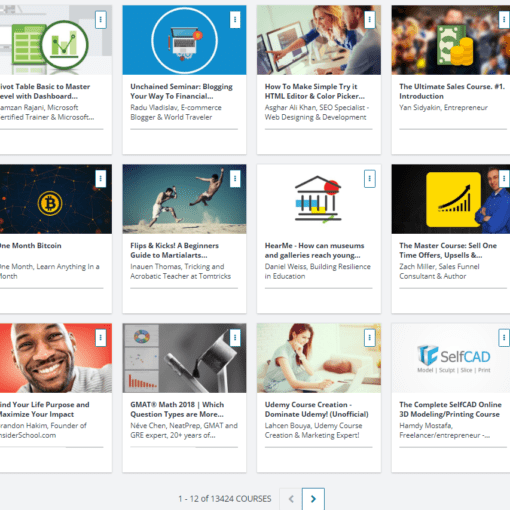
Task: Click the SelfCAD logo thumbnail
Action: coord(451,358)
